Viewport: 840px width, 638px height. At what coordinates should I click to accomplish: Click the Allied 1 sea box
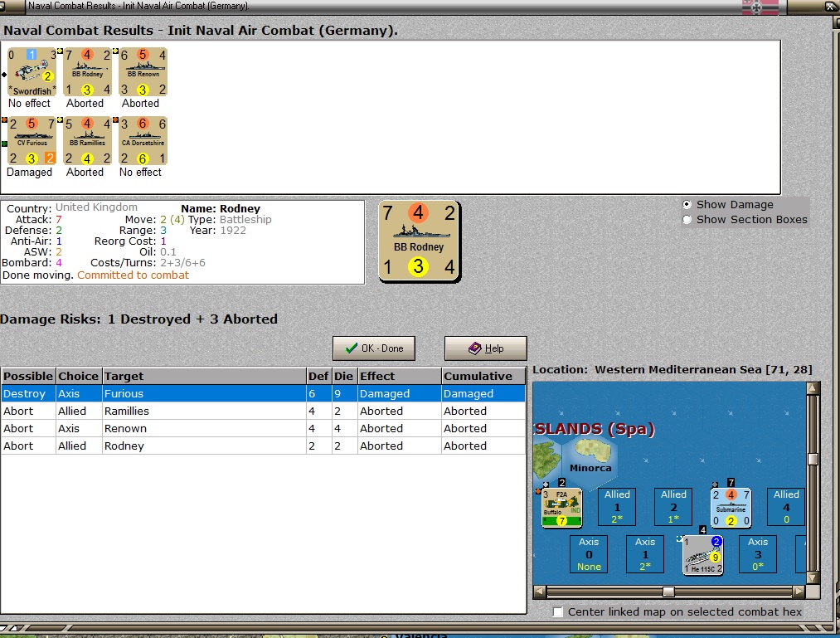click(x=617, y=507)
